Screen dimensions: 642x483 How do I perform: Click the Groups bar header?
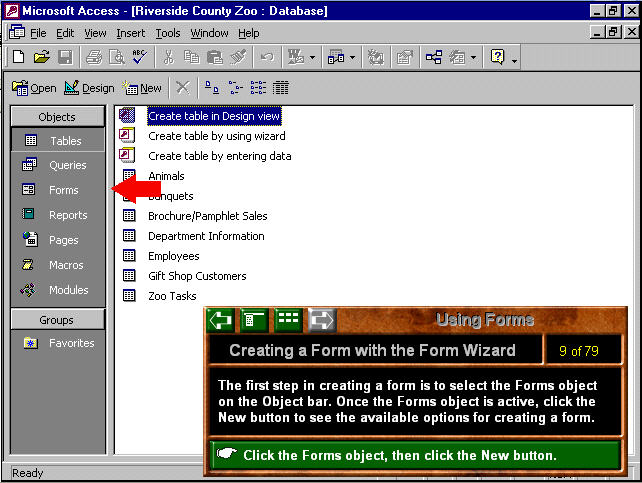[x=57, y=320]
